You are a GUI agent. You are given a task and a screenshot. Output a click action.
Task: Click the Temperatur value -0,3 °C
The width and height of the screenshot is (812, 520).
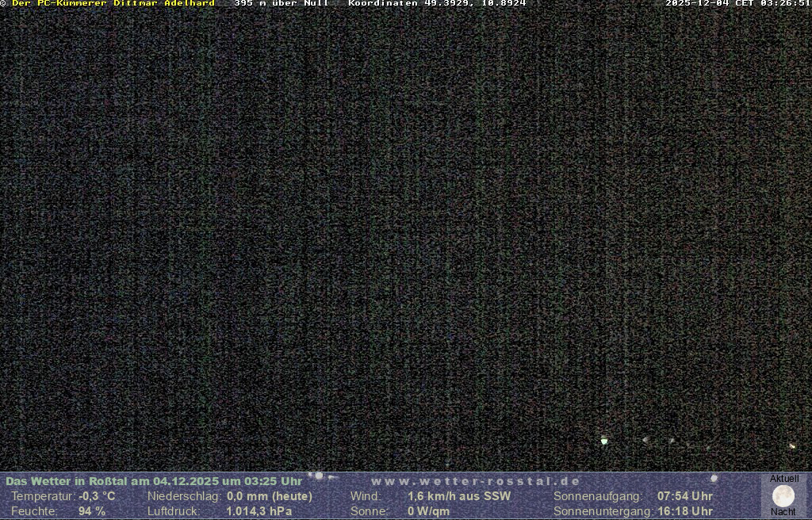97,496
